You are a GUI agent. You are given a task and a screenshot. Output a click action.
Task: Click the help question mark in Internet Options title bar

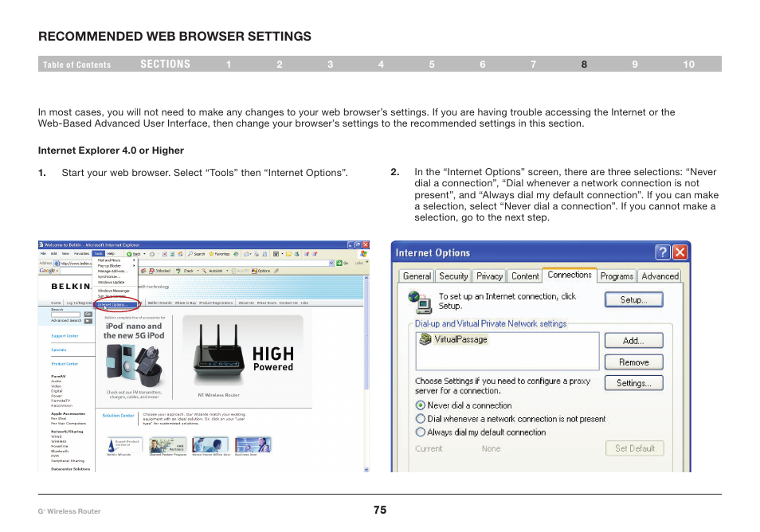pyautogui.click(x=663, y=252)
